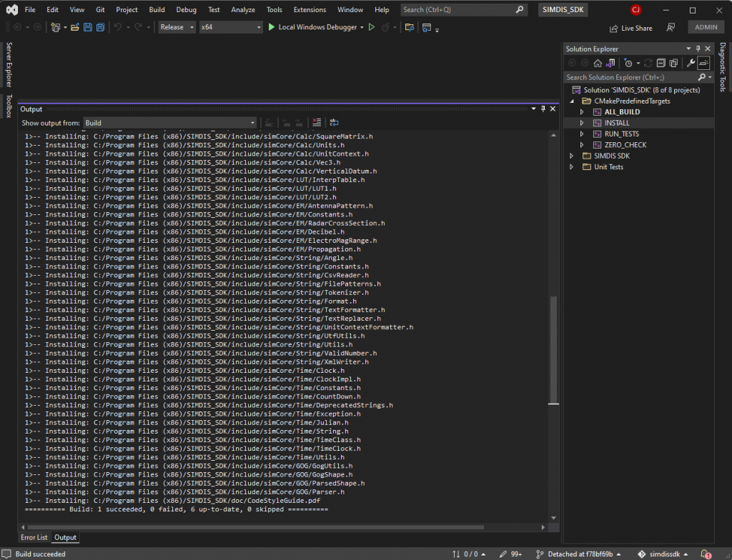Open the Output window options dropdown
Screen dimensions: 732x560
click(533, 109)
